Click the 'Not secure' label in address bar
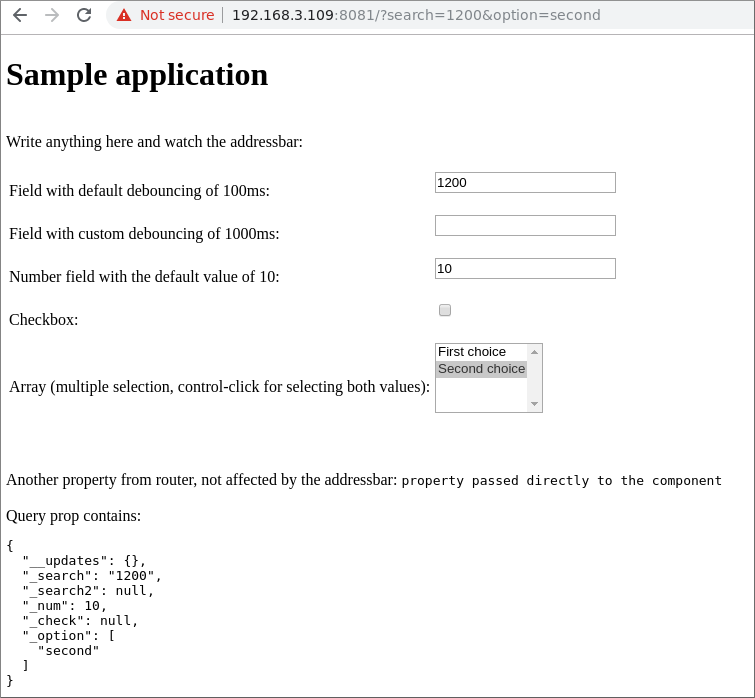This screenshot has width=755, height=698. [177, 15]
